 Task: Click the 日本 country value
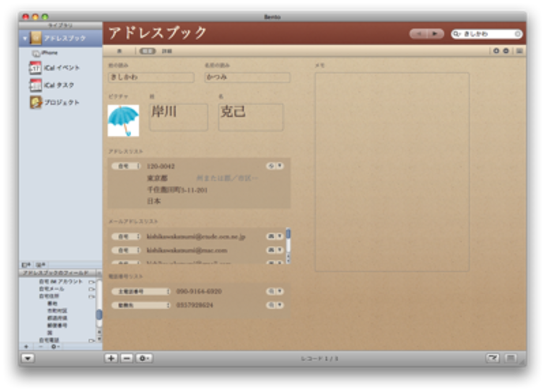click(154, 201)
